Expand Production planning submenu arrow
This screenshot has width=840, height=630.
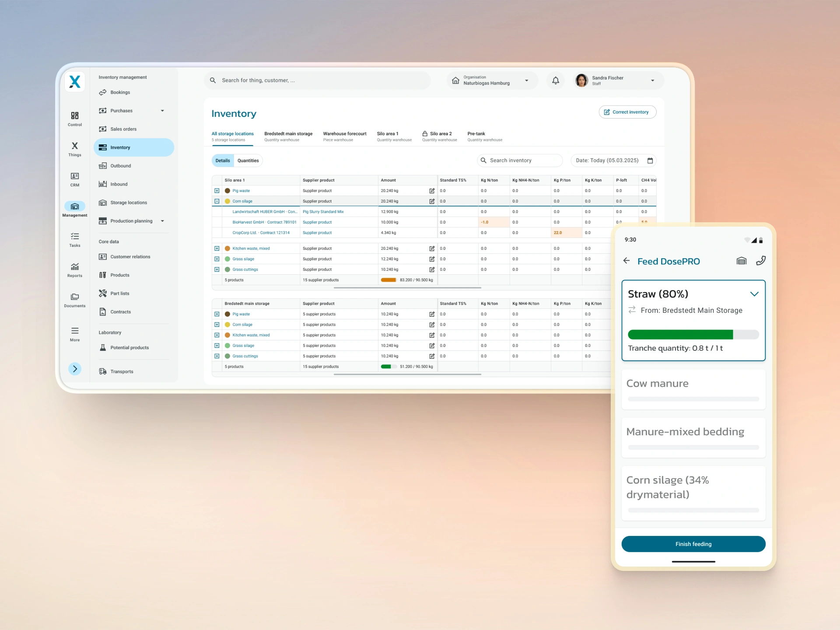point(162,221)
